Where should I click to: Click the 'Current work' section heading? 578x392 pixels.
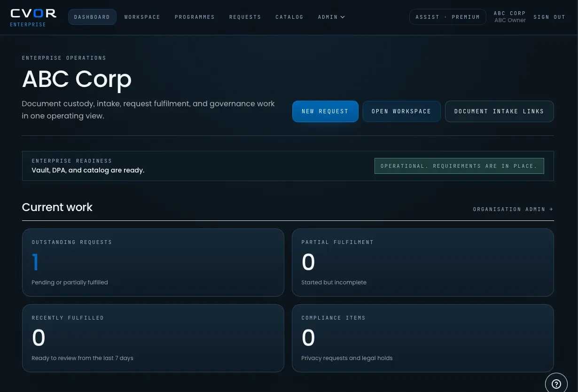pyautogui.click(x=57, y=207)
